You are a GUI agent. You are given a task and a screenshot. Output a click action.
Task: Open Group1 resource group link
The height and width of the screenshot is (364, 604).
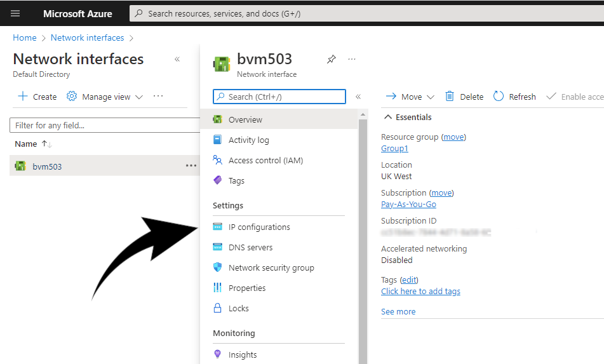[x=394, y=148]
